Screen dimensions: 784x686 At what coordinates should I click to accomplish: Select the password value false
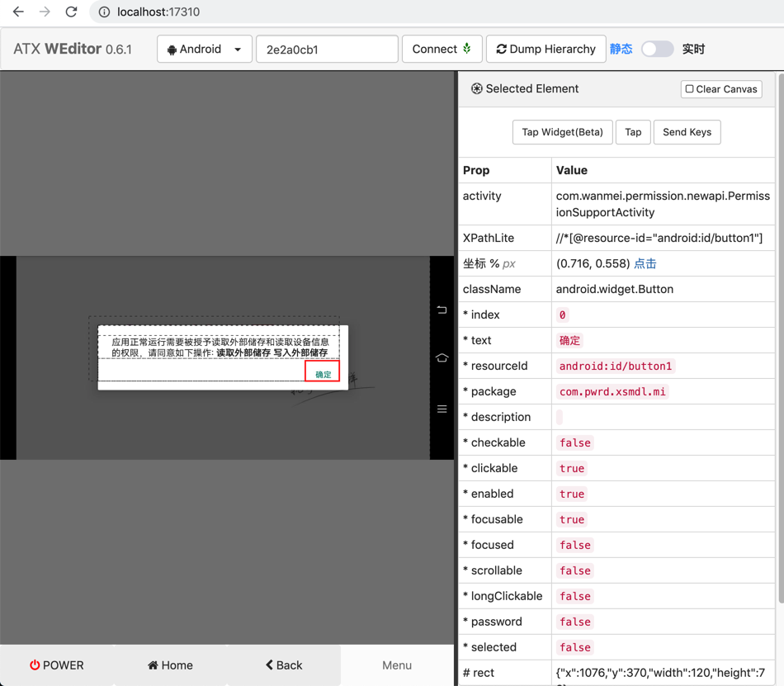(x=575, y=622)
